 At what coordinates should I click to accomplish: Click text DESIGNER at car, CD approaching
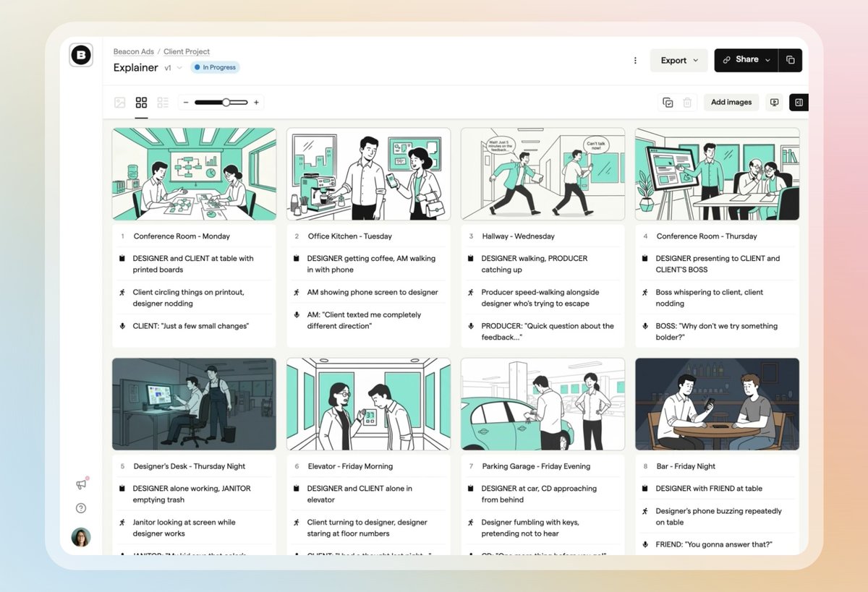tap(539, 494)
